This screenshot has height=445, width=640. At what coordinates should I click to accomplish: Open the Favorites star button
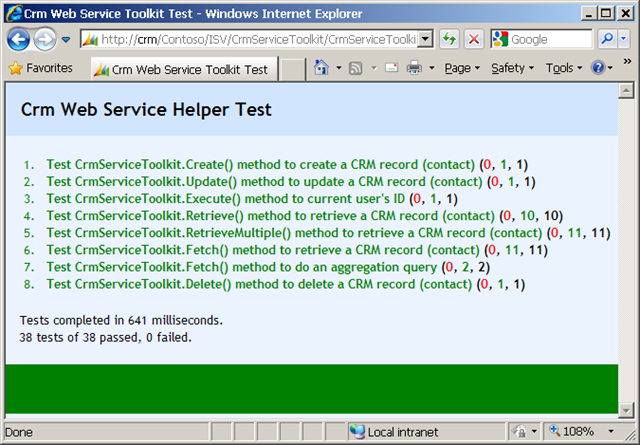[x=40, y=68]
